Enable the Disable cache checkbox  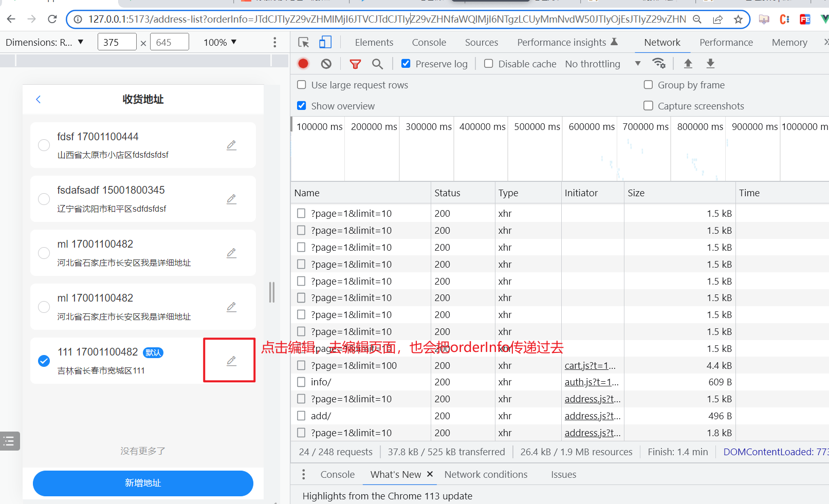(x=489, y=64)
